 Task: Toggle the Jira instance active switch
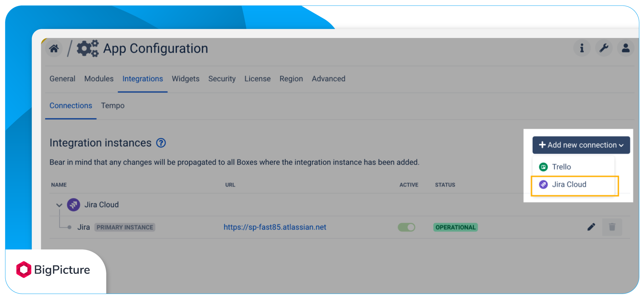tap(407, 227)
